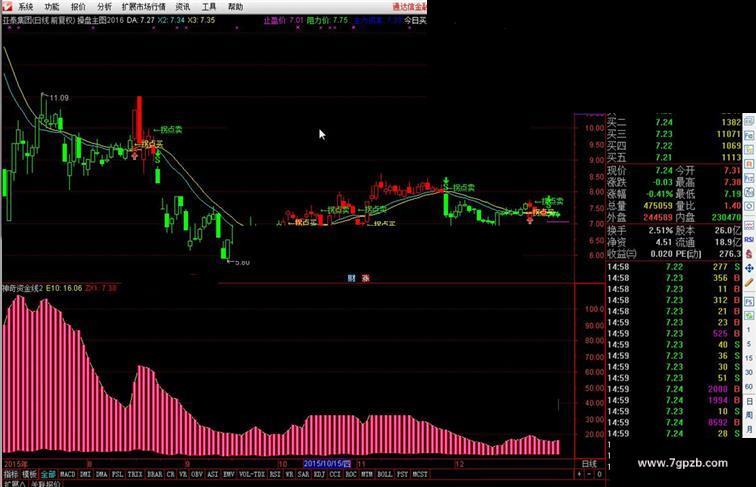Switch to the 模板 tab

pos(29,474)
